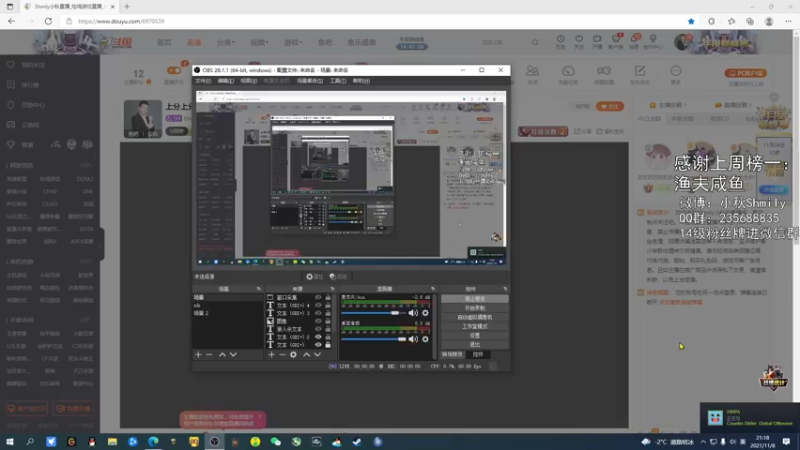Pop out the Sources dock panel
This screenshot has width=800, height=450.
coord(332,289)
